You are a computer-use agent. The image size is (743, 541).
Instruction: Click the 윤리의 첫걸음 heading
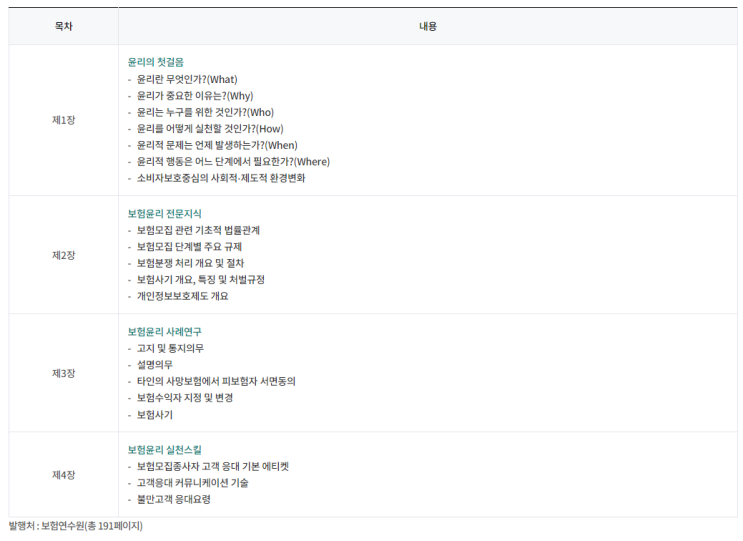click(x=155, y=62)
